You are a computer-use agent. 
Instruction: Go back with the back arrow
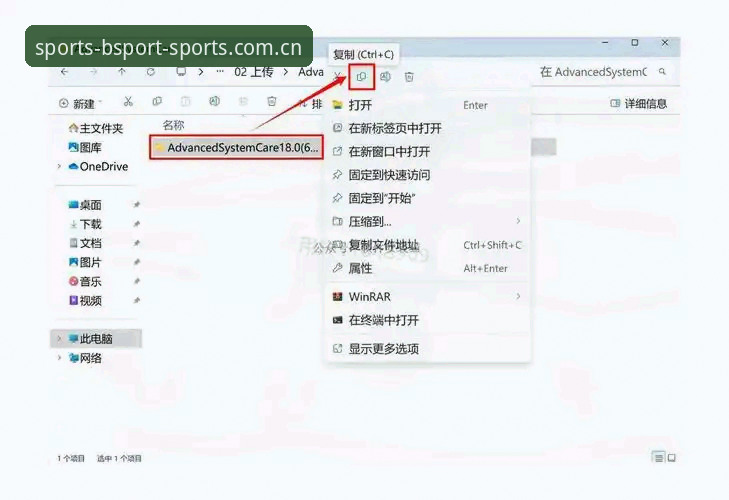(65, 72)
